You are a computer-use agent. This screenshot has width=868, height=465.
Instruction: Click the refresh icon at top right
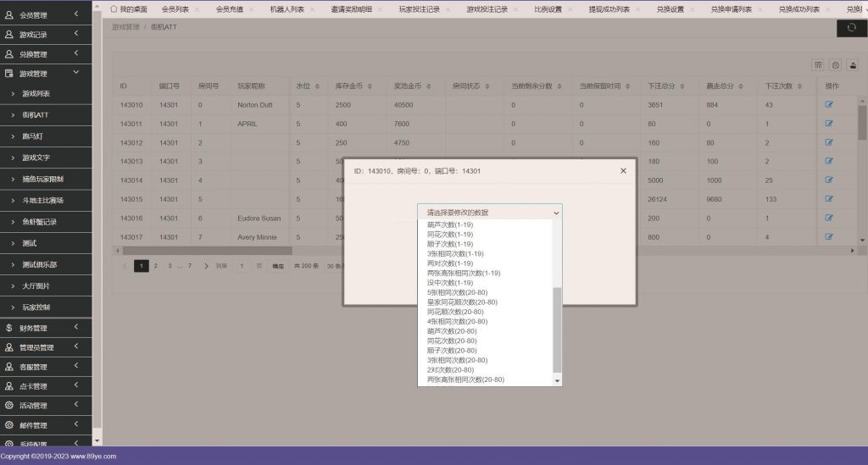(x=852, y=28)
